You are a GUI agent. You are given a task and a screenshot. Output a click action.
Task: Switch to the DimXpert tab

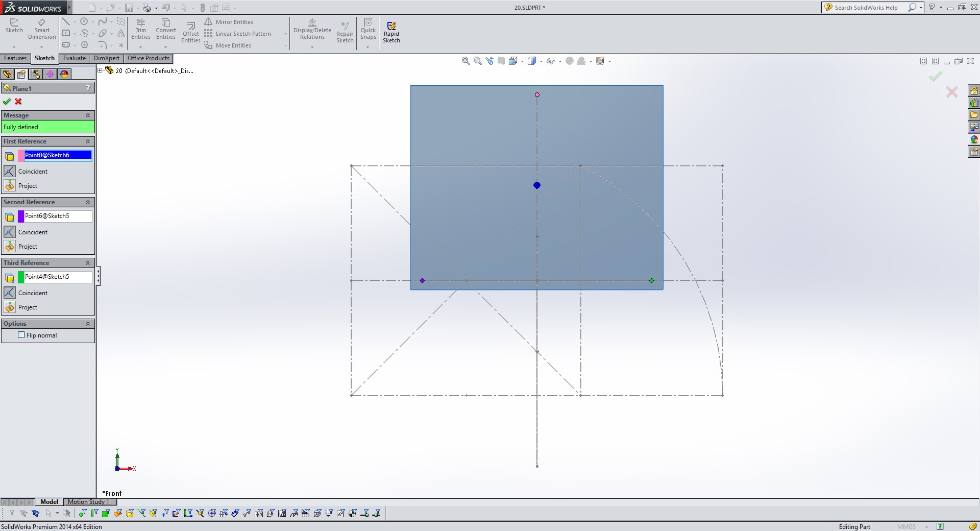[x=107, y=58]
